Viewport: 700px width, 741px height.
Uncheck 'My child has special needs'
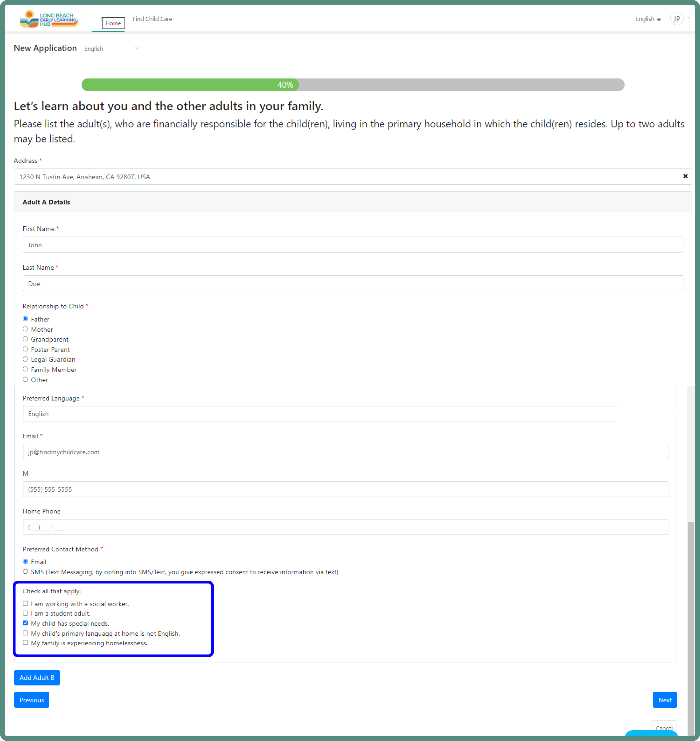(25, 623)
